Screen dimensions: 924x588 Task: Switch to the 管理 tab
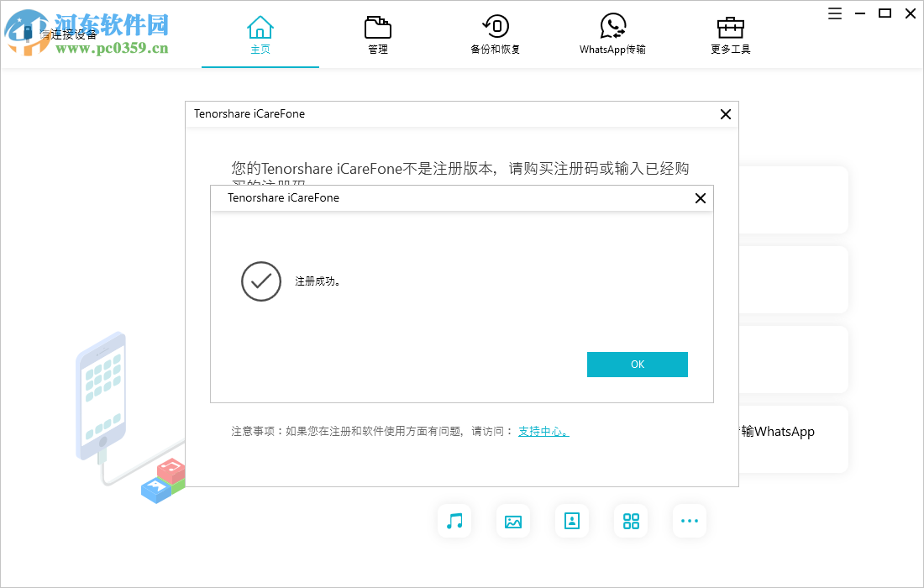pos(377,34)
